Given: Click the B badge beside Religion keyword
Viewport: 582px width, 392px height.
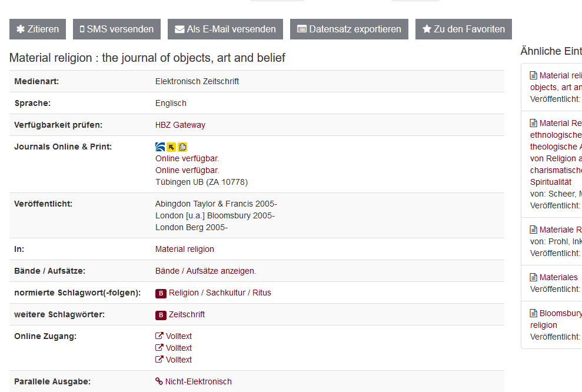Looking at the screenshot, I should pos(161,293).
